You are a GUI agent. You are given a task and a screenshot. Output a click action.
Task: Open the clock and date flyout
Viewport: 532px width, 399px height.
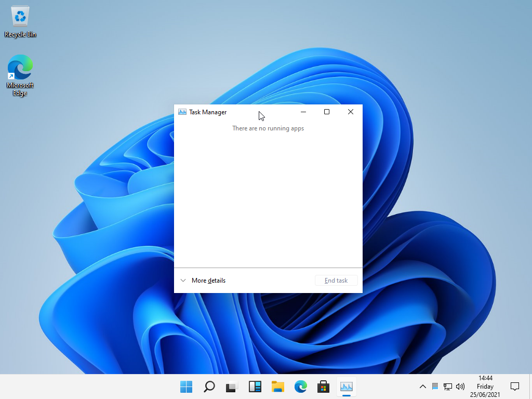point(485,387)
